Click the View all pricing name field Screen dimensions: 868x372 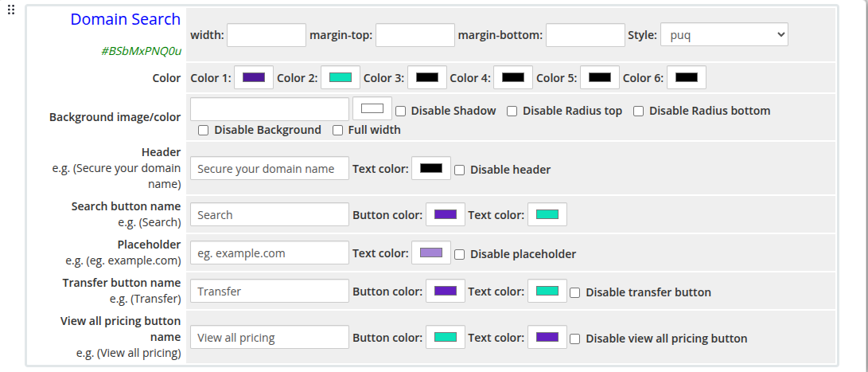[x=270, y=337]
